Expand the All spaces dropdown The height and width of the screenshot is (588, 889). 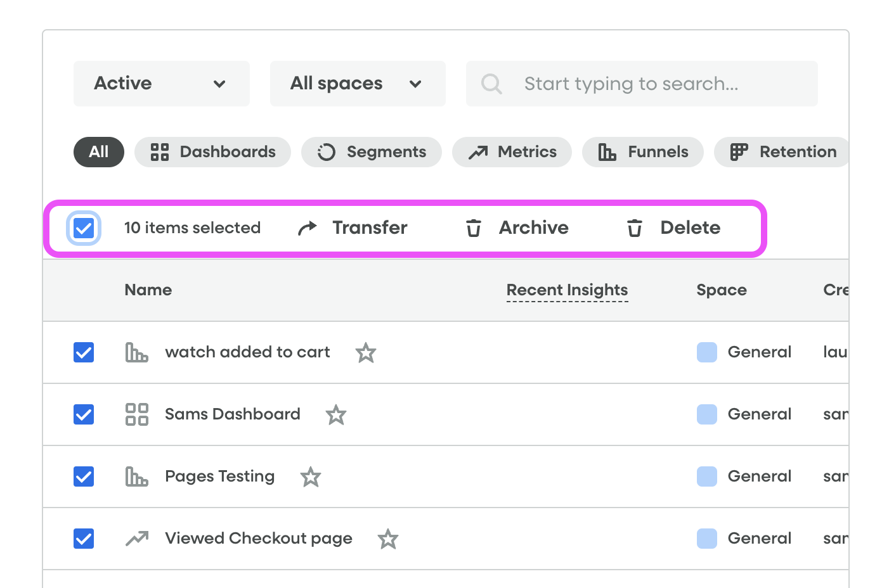pyautogui.click(x=357, y=84)
